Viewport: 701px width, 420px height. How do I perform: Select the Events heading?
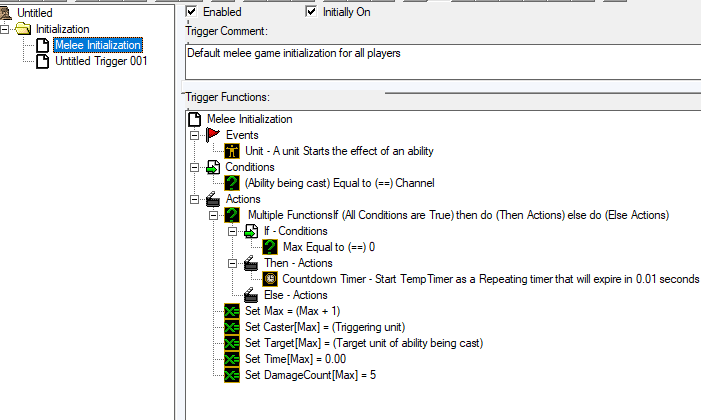[x=242, y=135]
